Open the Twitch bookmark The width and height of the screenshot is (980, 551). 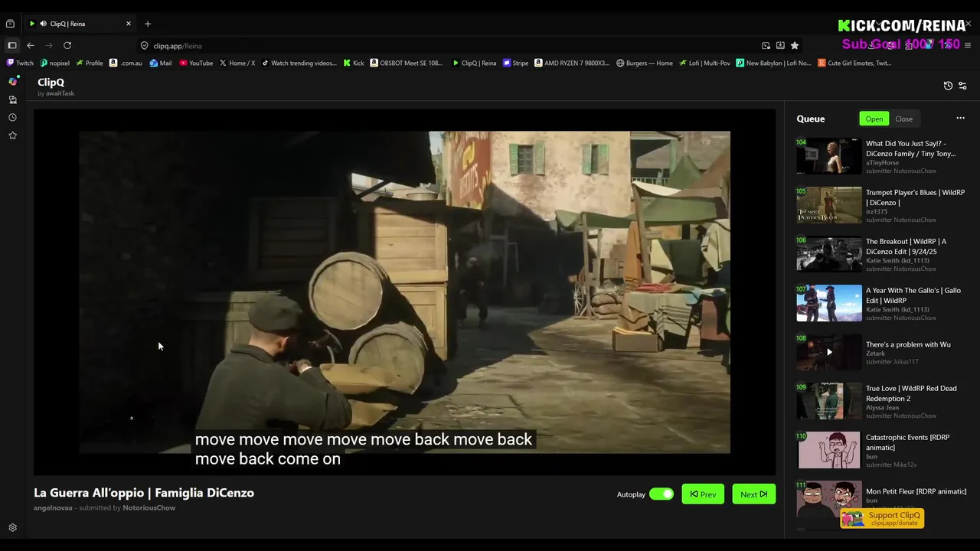tap(21, 64)
